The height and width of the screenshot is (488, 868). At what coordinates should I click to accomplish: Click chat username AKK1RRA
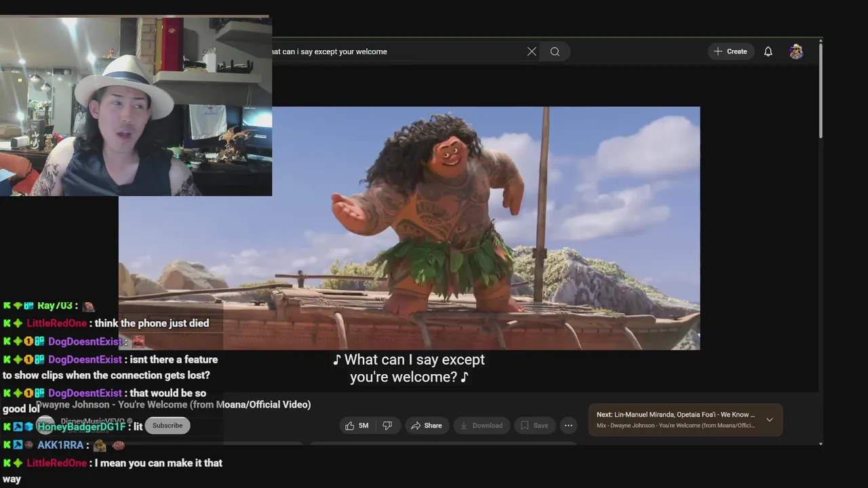(x=60, y=445)
